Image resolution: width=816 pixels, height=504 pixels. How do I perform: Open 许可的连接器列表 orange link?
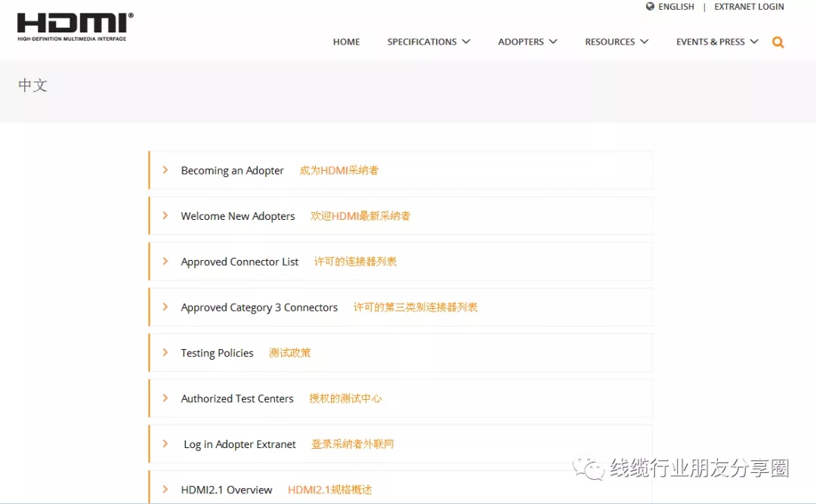tap(355, 261)
